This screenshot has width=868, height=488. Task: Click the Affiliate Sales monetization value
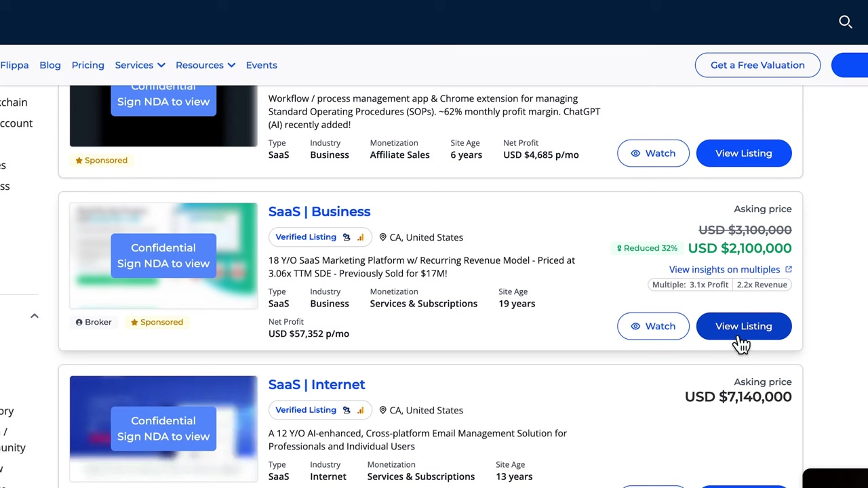[x=399, y=155]
